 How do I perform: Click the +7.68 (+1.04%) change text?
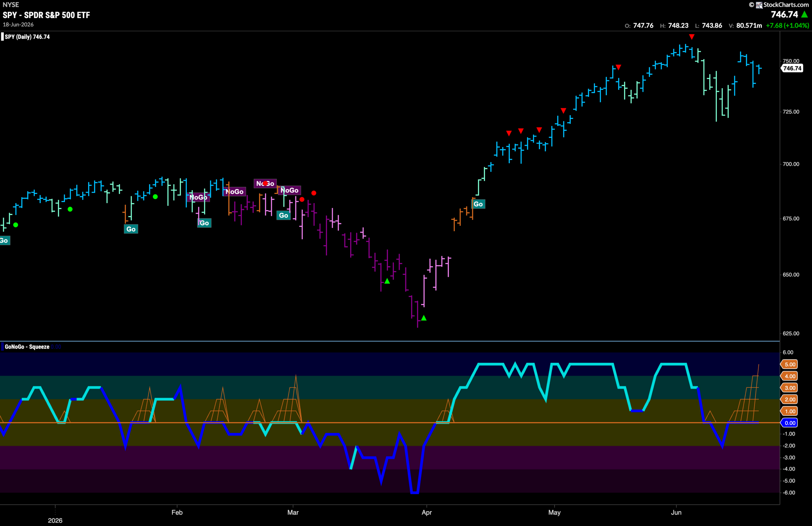pos(788,26)
